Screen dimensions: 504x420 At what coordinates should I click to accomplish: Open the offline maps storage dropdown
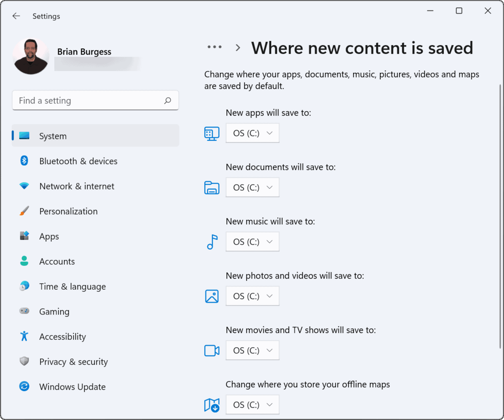[252, 405]
